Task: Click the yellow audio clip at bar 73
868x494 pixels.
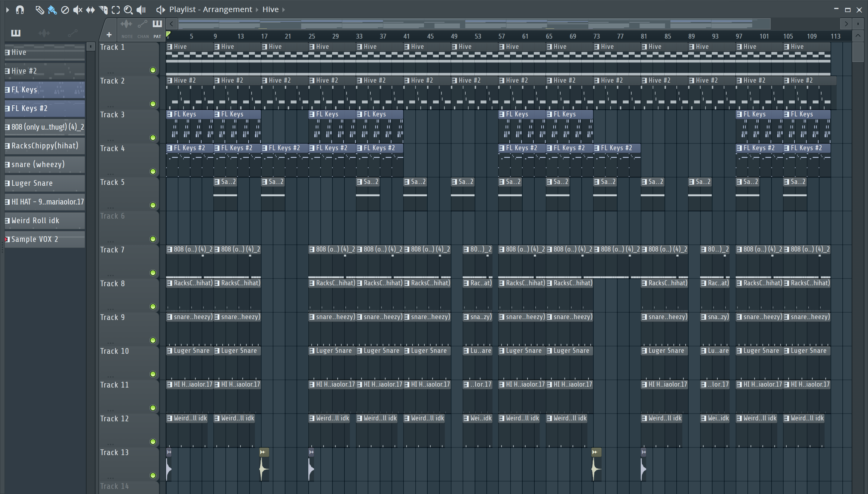Action: pos(596,464)
